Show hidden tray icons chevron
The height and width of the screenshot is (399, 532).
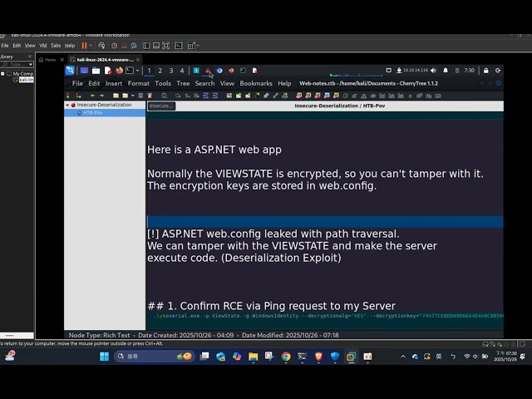(403, 357)
